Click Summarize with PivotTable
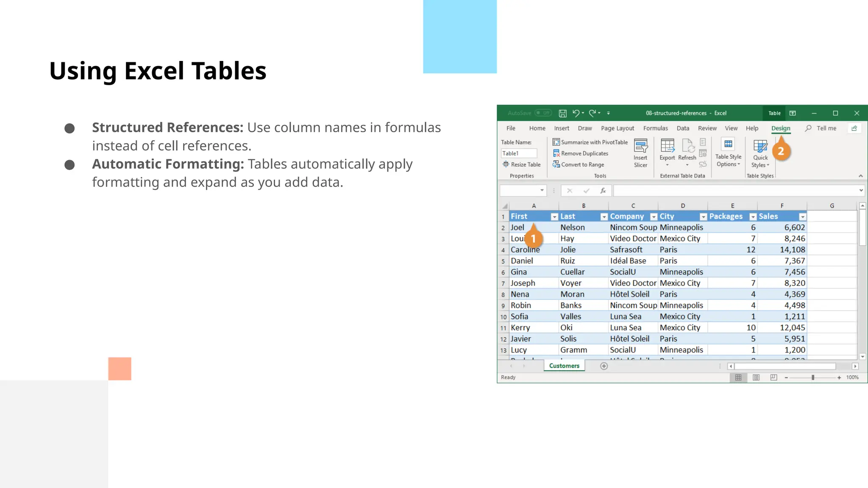The image size is (868, 488). [590, 142]
